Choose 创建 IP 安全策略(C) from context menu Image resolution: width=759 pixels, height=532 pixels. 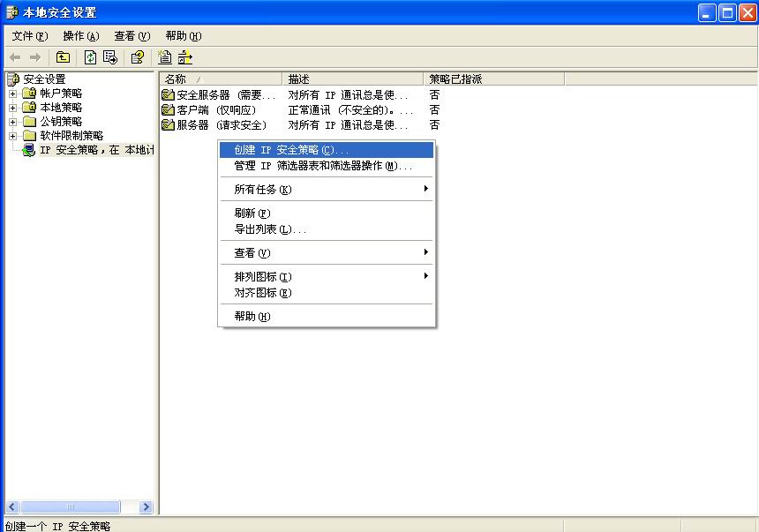point(327,150)
